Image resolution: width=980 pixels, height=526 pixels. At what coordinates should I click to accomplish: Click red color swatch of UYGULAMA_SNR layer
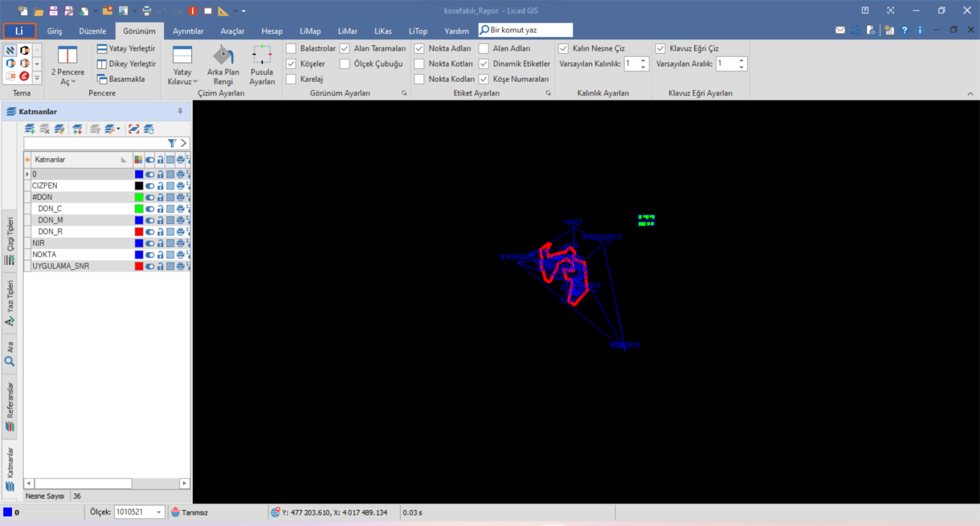coord(139,266)
